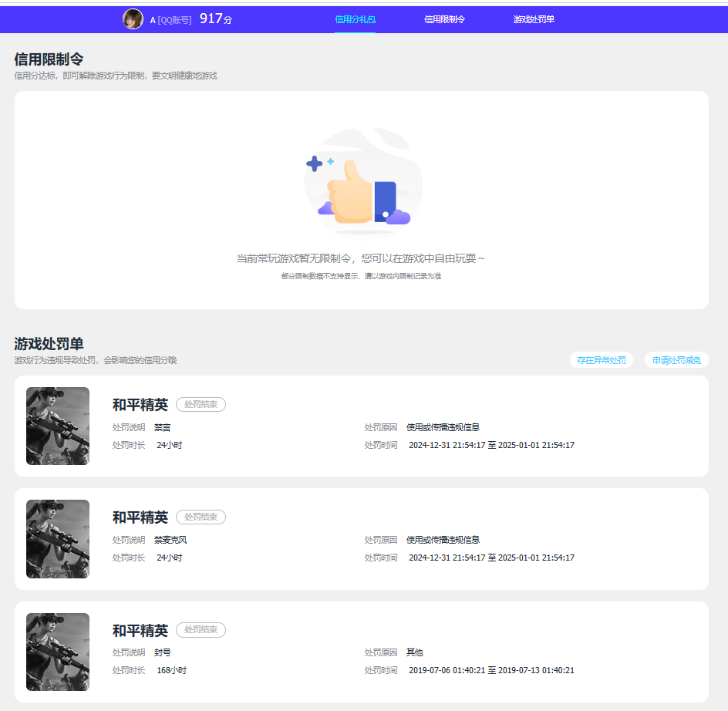The width and height of the screenshot is (728, 711).
Task: Click the 游戏行为违规导致处罚 subtitle text
Action: 95,360
